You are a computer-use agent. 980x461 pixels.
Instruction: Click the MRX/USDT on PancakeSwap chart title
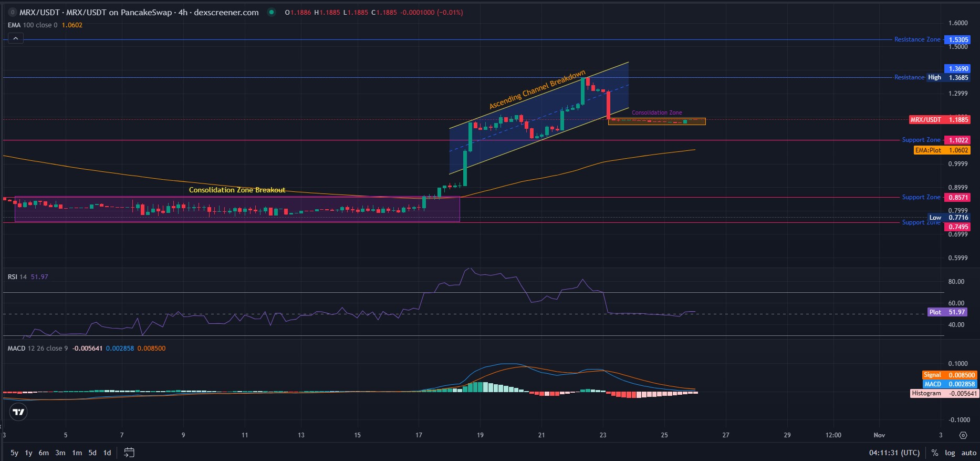[x=139, y=12]
